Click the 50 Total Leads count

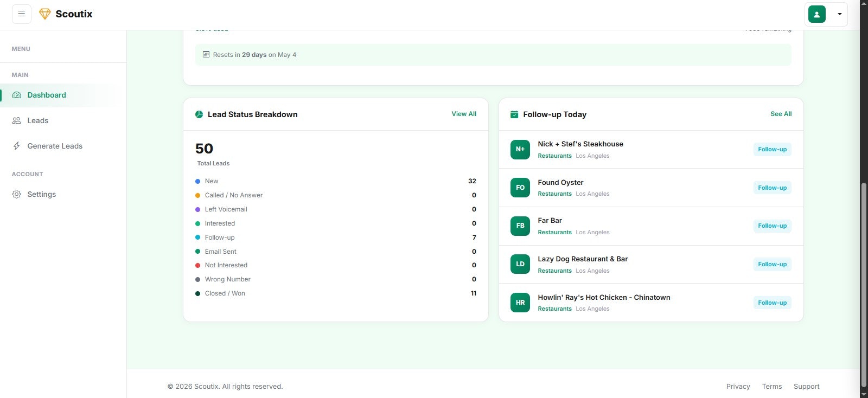point(204,149)
